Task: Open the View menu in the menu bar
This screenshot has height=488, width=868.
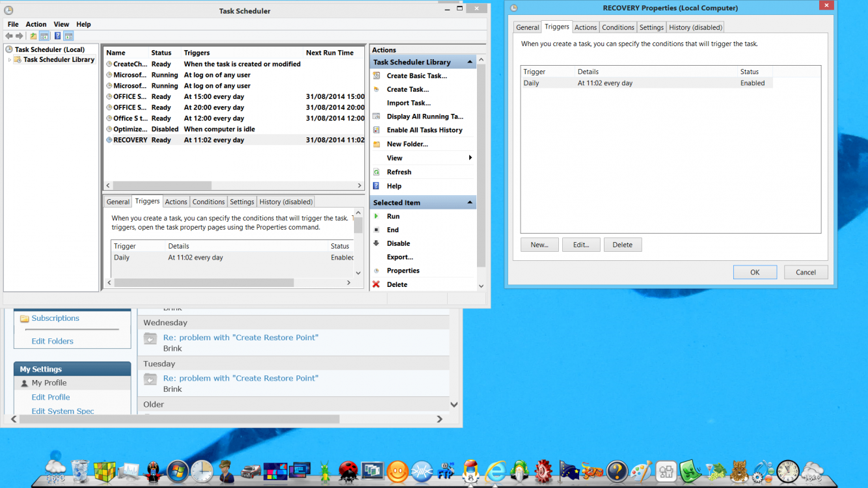Action: [x=61, y=24]
